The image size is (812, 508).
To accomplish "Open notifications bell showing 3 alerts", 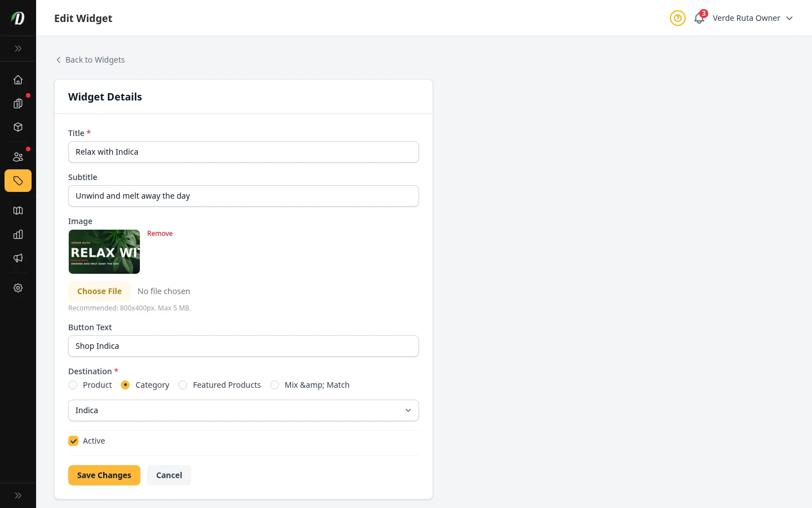I will pyautogui.click(x=699, y=18).
